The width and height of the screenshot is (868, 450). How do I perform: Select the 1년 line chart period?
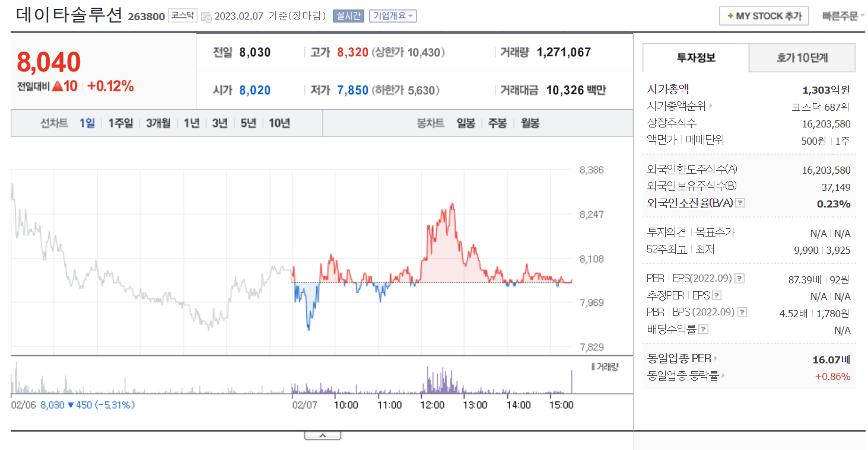click(x=192, y=123)
